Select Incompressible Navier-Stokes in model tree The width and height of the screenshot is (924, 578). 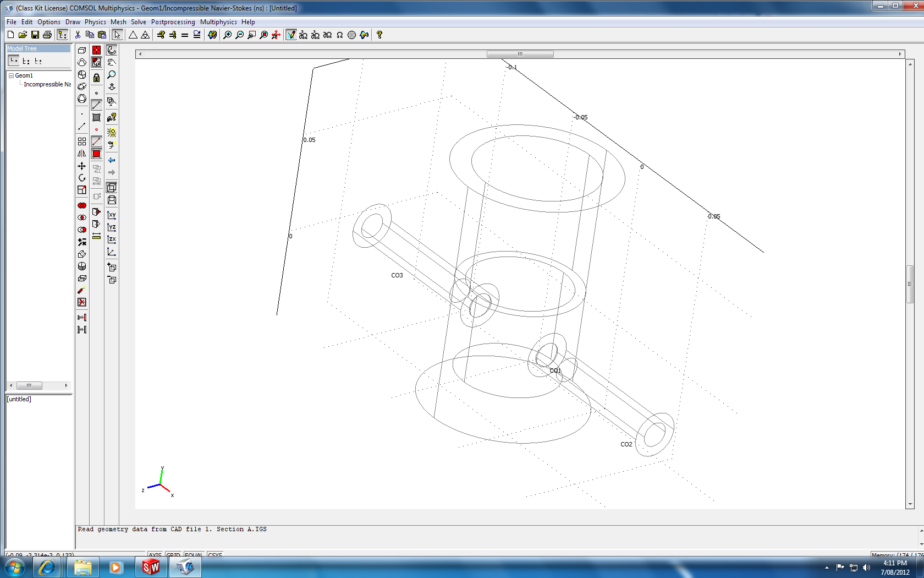pos(47,84)
